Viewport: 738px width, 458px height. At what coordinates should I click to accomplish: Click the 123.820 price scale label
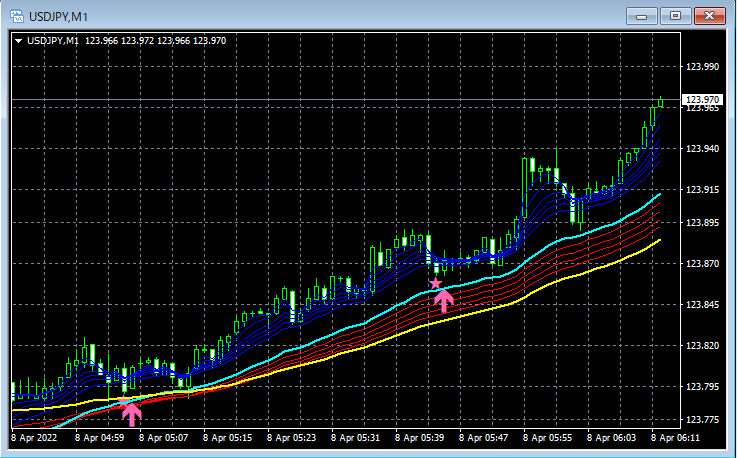tap(702, 346)
